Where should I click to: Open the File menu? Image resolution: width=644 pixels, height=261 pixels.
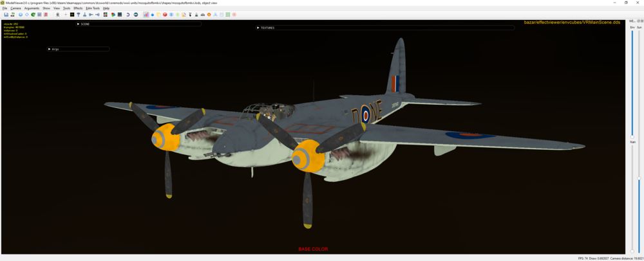(x=5, y=8)
